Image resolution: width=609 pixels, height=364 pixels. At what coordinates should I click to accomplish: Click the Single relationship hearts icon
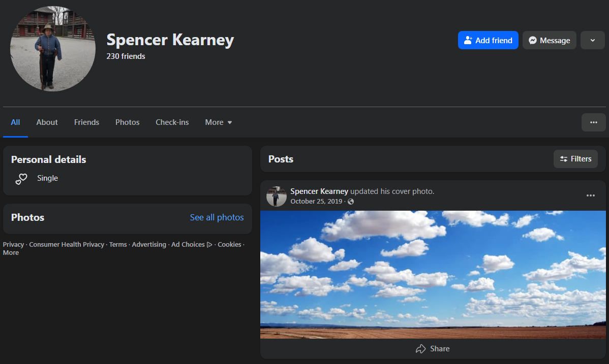point(21,179)
